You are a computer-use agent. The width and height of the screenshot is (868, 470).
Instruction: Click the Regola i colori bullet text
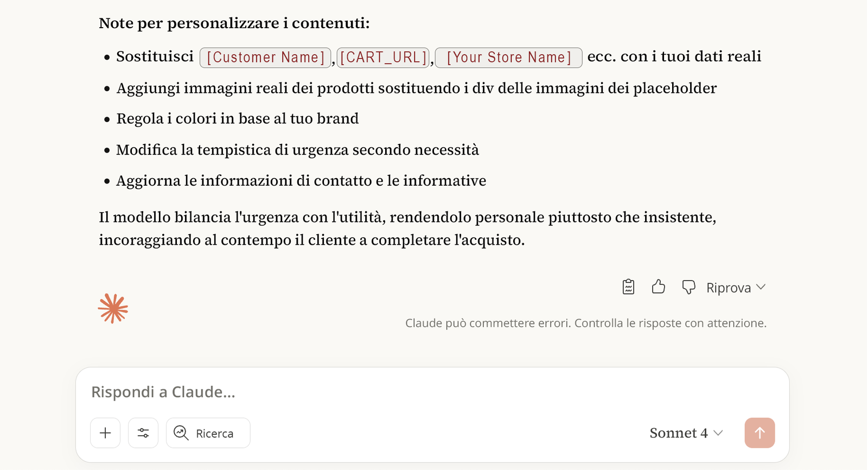[x=237, y=118]
